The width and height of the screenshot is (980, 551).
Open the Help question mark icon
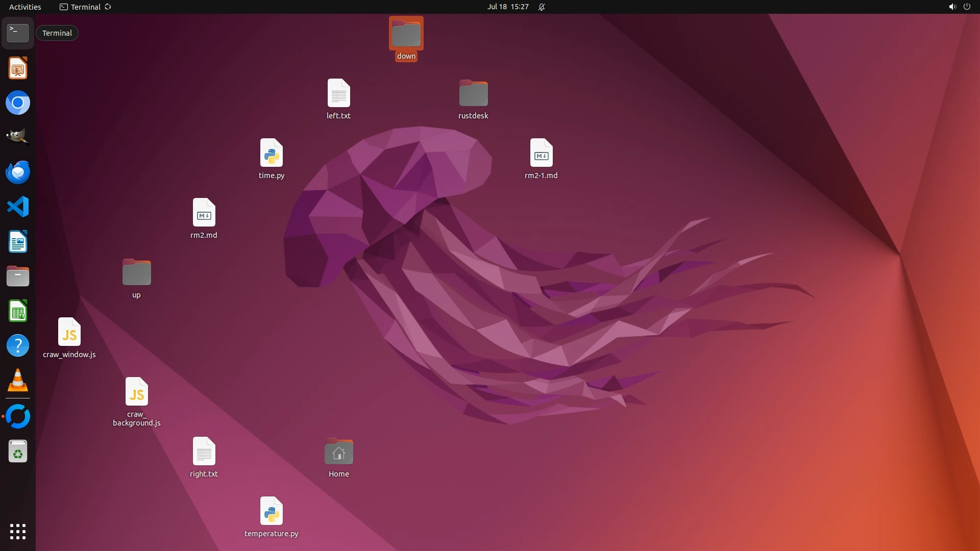pyautogui.click(x=18, y=346)
